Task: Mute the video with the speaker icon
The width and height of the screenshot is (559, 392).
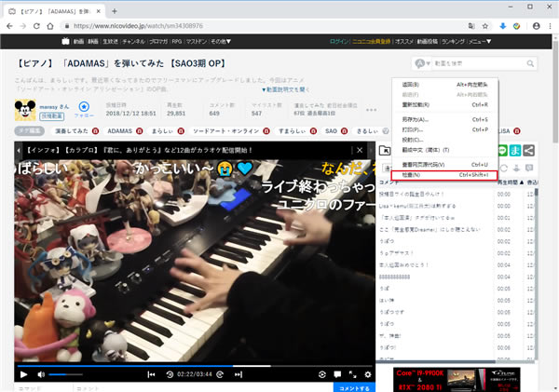Action: point(40,374)
